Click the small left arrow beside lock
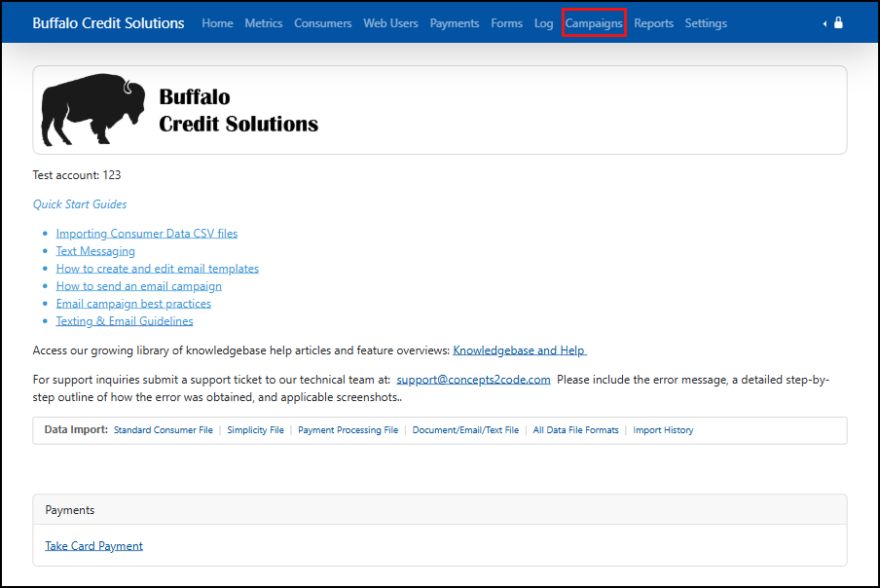 click(825, 23)
